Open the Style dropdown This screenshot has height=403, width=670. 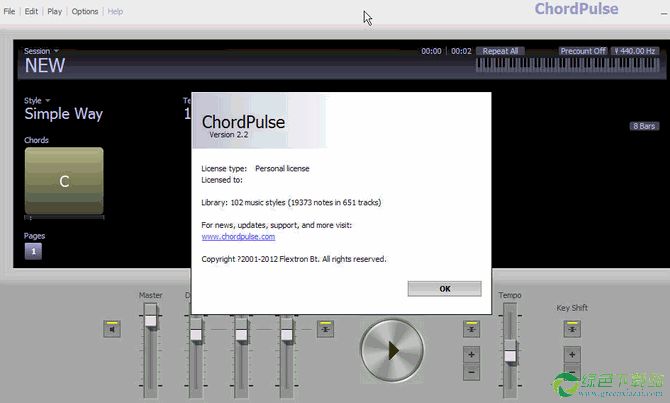[36, 100]
